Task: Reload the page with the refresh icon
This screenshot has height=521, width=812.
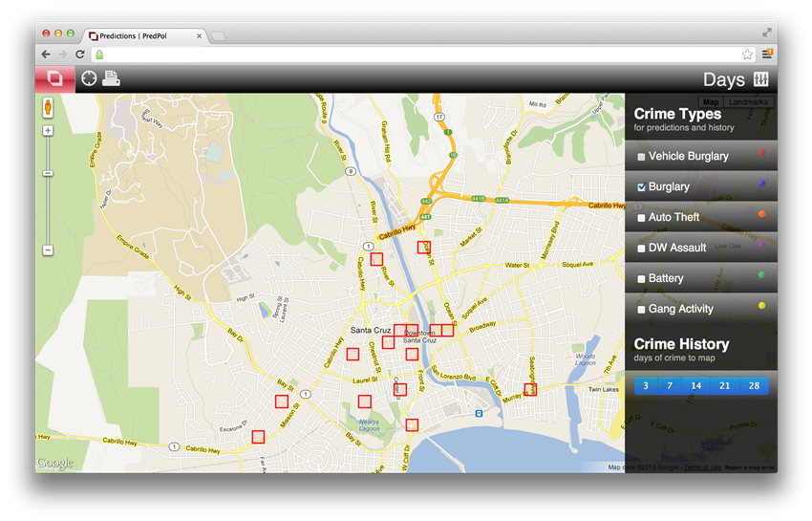Action: coord(79,54)
